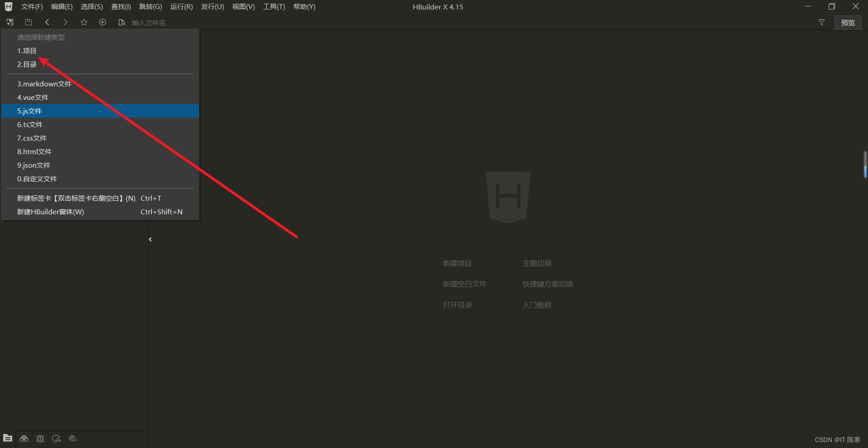This screenshot has width=868, height=448.
Task: Click 打开目录 link
Action: click(457, 305)
